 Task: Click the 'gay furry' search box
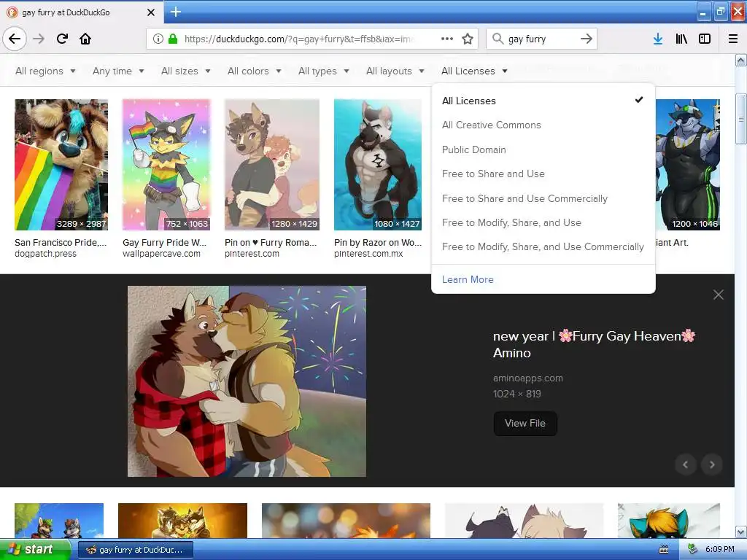541,39
